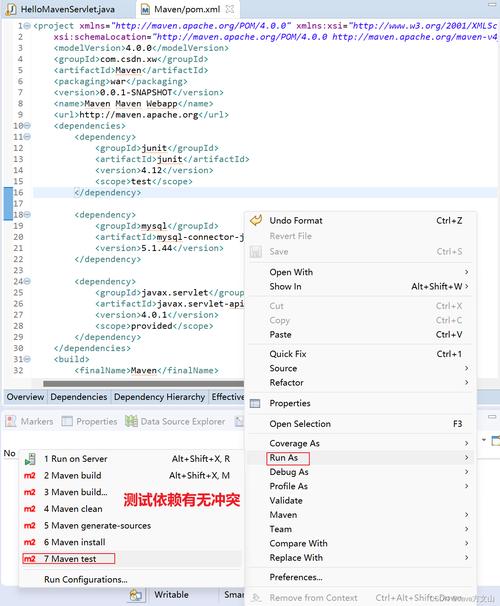Open the Profile As submenu
This screenshot has height=606, width=500.
pos(360,486)
